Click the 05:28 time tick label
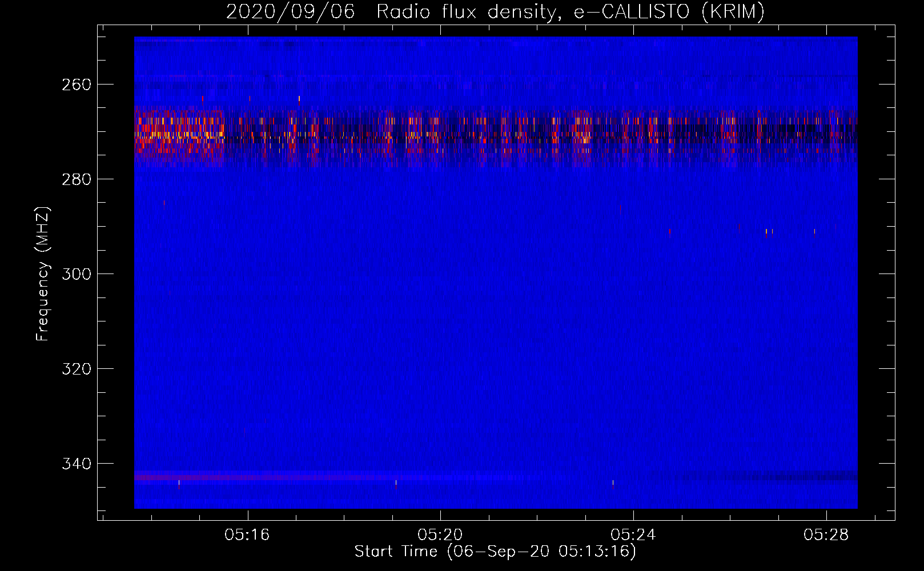Image resolution: width=924 pixels, height=571 pixels. tap(826, 535)
